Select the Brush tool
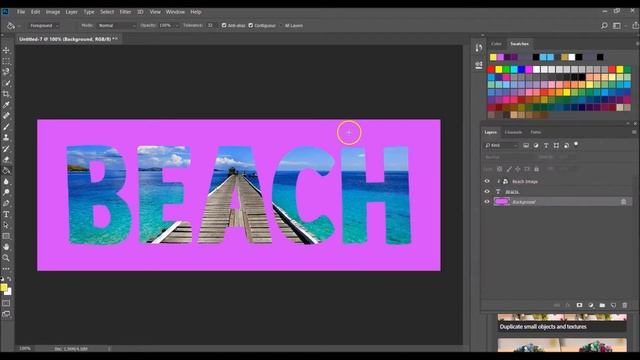Viewport: 640px width, 360px height. pyautogui.click(x=6, y=127)
